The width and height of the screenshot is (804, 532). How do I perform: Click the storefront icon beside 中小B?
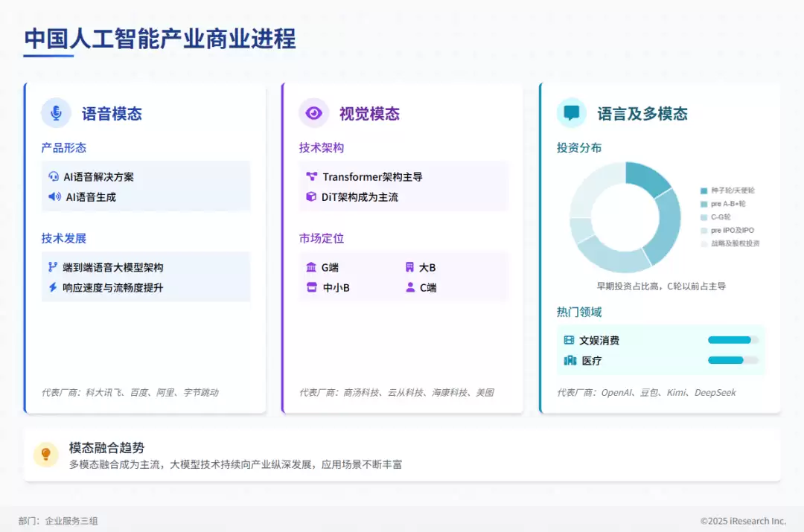tap(311, 287)
